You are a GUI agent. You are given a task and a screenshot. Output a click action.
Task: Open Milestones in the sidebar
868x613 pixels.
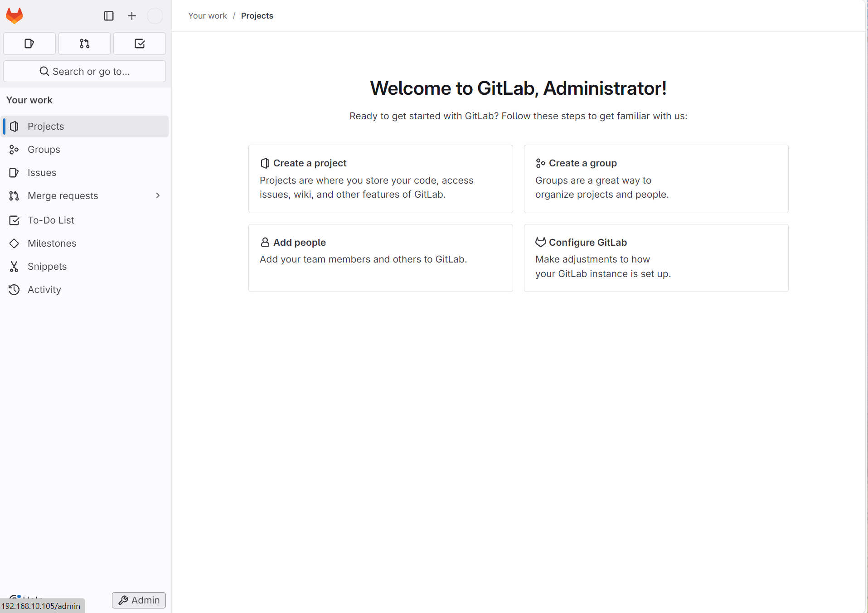tap(86, 243)
